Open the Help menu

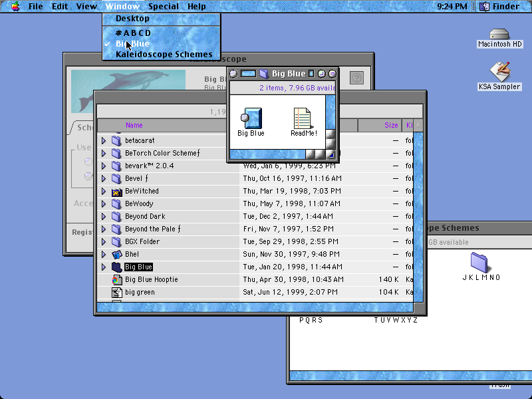196,6
